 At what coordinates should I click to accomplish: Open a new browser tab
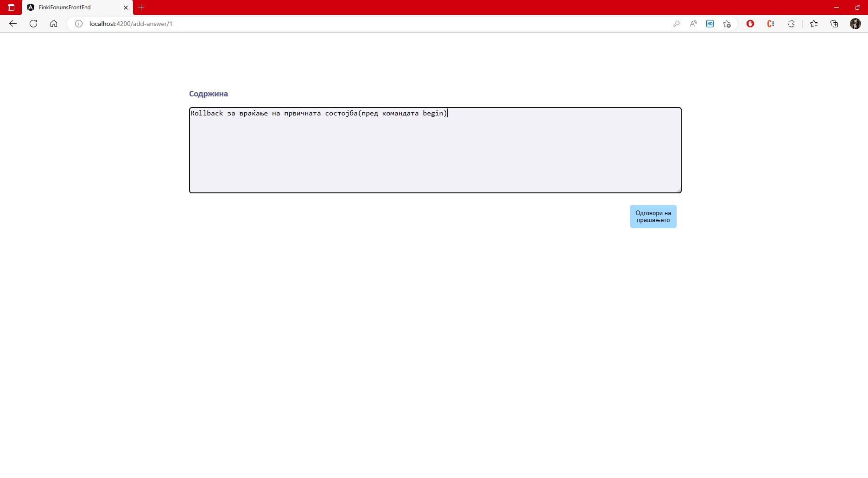point(141,7)
